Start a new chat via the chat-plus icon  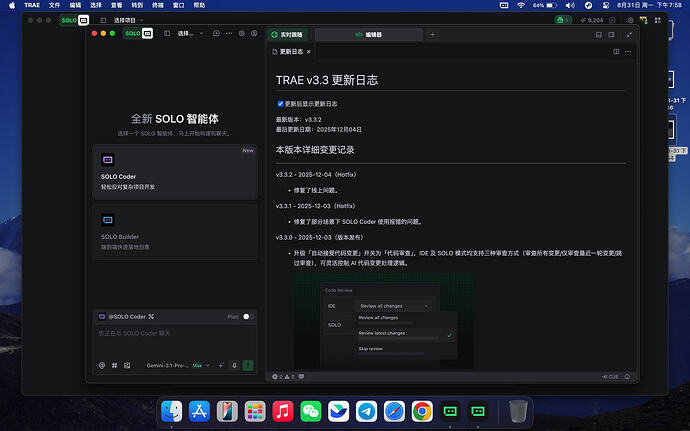pos(216,33)
